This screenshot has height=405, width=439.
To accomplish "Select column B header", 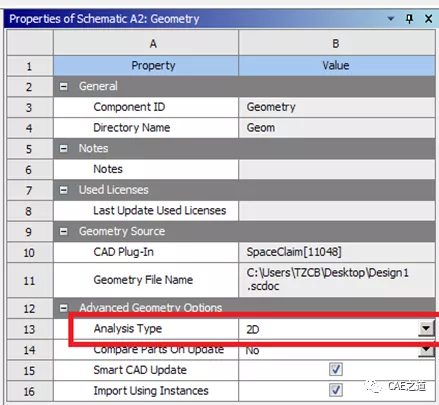I will click(337, 43).
